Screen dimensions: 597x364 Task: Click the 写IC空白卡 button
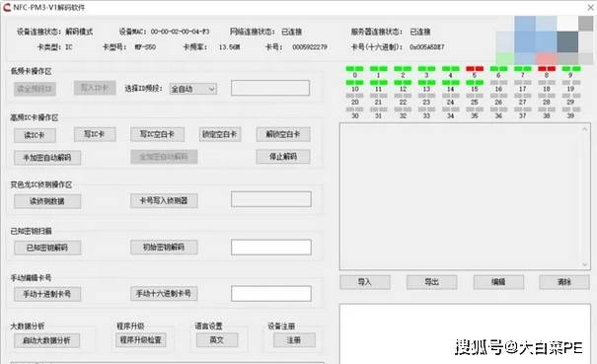[x=157, y=134]
